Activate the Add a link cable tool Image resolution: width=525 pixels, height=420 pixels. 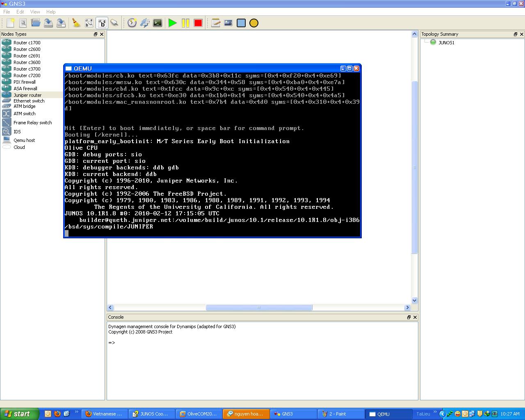pyautogui.click(x=114, y=23)
